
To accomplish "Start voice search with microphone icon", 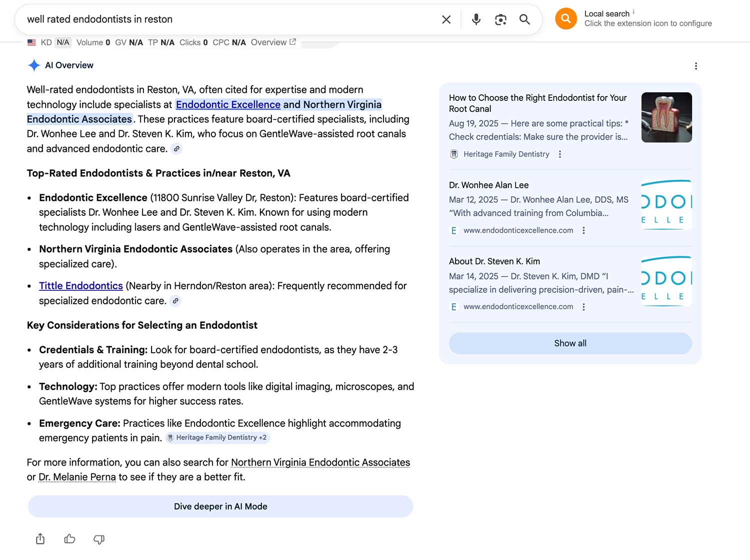I will pos(476,19).
